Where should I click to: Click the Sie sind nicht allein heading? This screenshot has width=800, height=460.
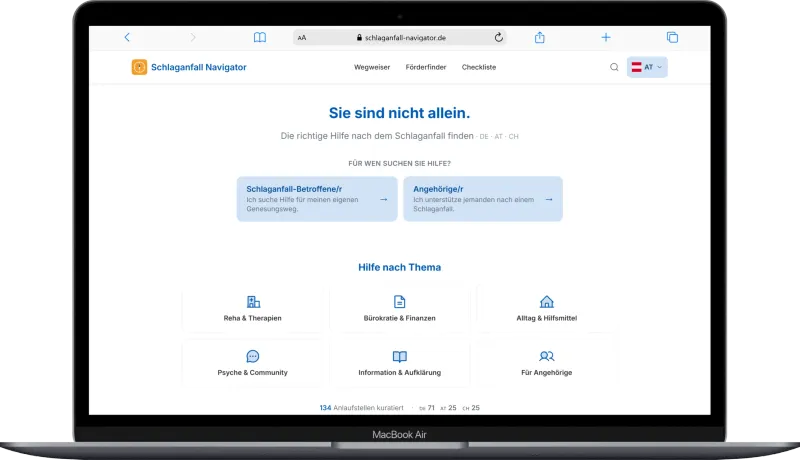399,113
